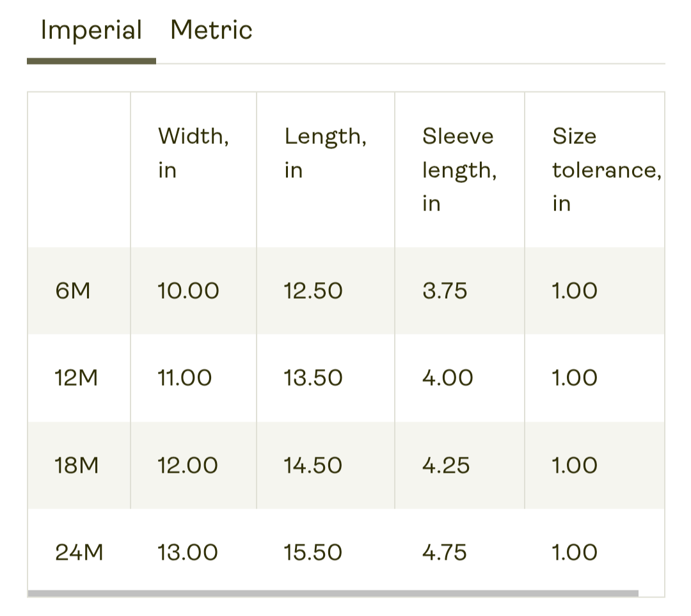Viewport: 691px width, 616px height.
Task: Click the horizontal scrollbar under the table
Action: click(333, 593)
